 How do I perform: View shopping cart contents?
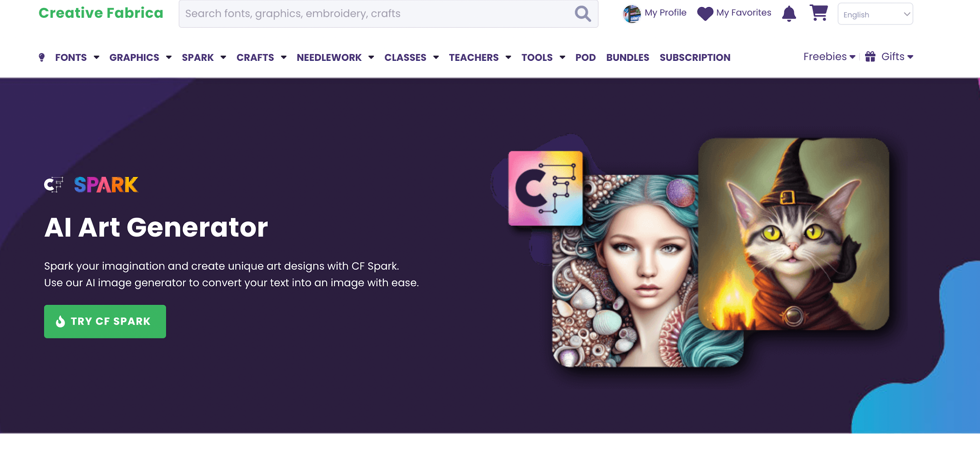click(819, 13)
